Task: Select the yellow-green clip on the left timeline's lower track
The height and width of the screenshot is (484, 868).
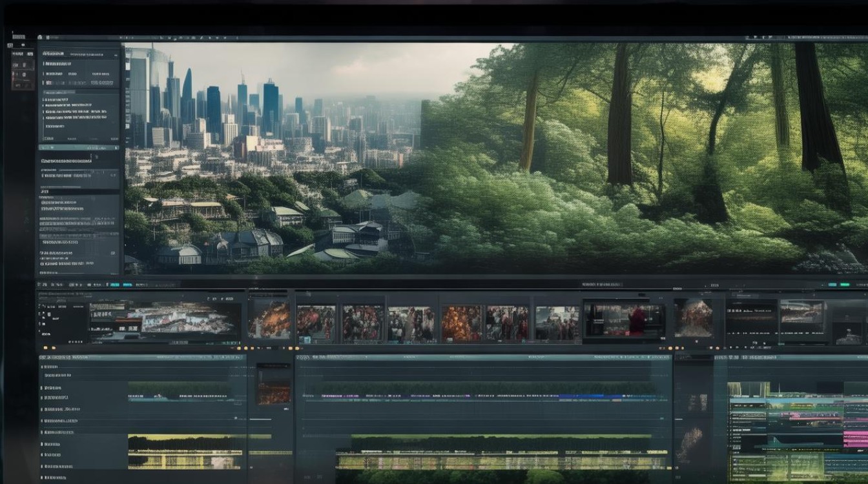Action: (185, 451)
